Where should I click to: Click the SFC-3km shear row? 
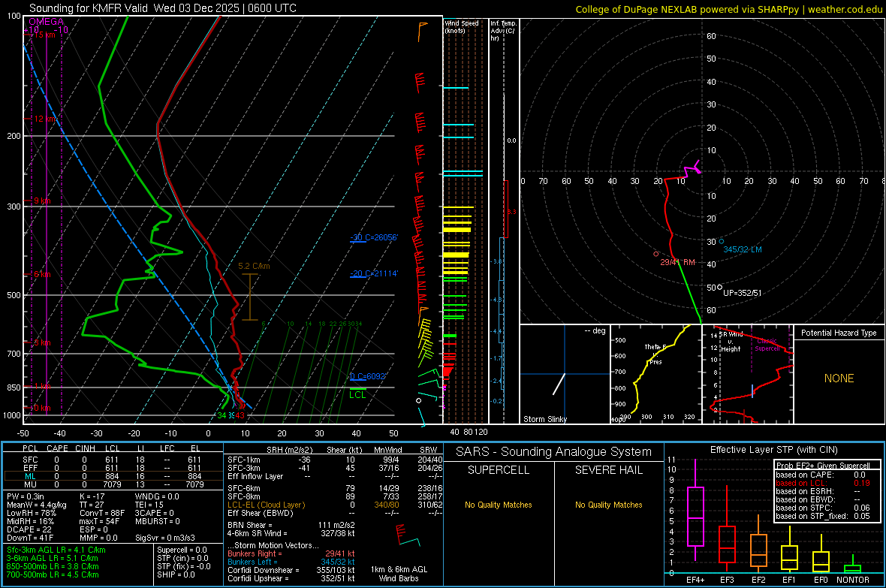point(335,468)
